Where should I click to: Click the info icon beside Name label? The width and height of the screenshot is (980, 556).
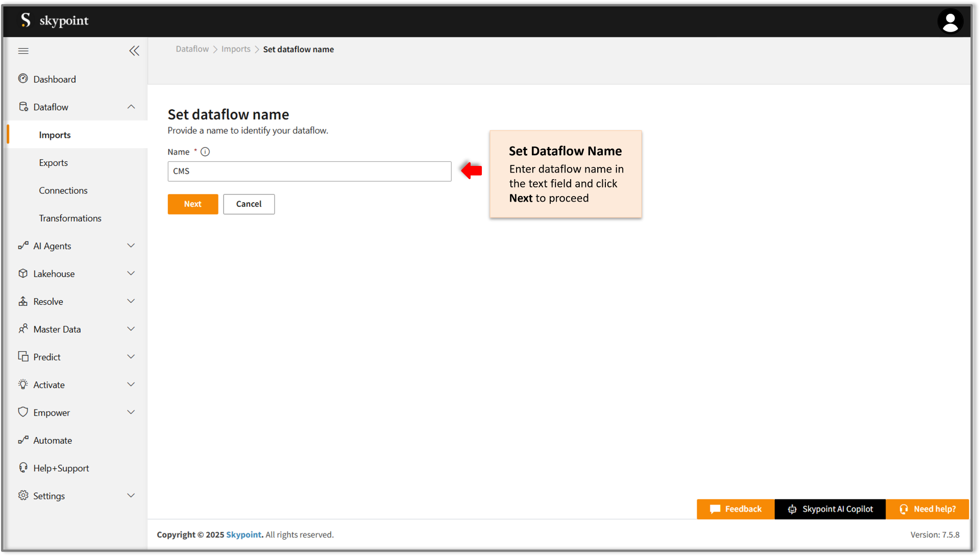(205, 152)
